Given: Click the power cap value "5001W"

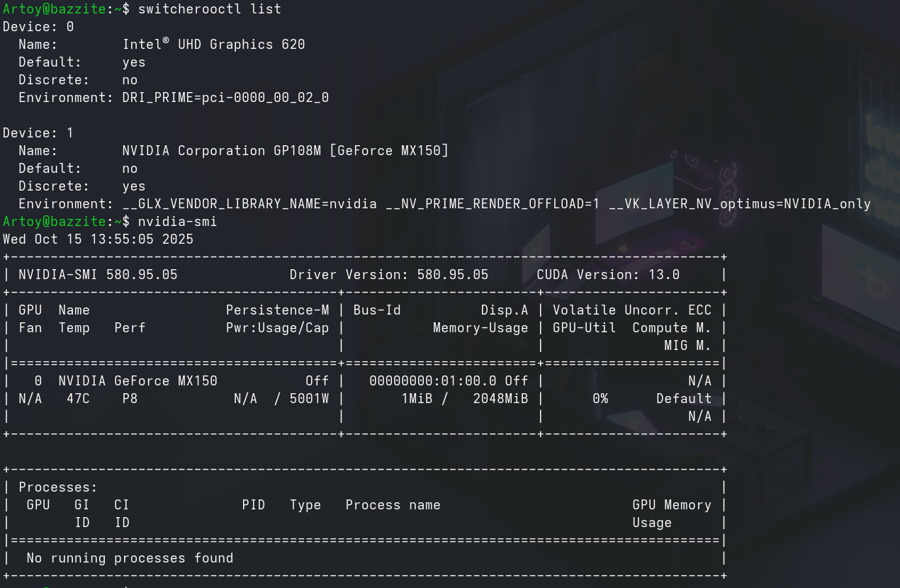Looking at the screenshot, I should [309, 399].
